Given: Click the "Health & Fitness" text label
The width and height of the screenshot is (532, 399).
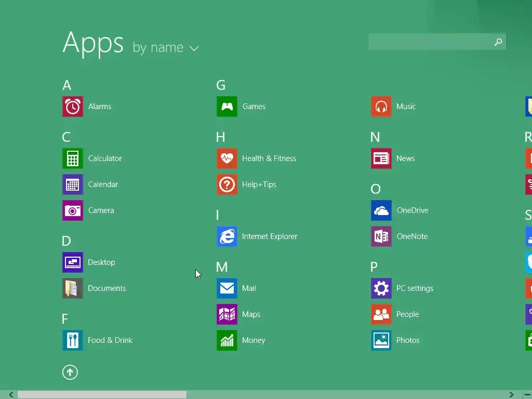Looking at the screenshot, I should [269, 158].
